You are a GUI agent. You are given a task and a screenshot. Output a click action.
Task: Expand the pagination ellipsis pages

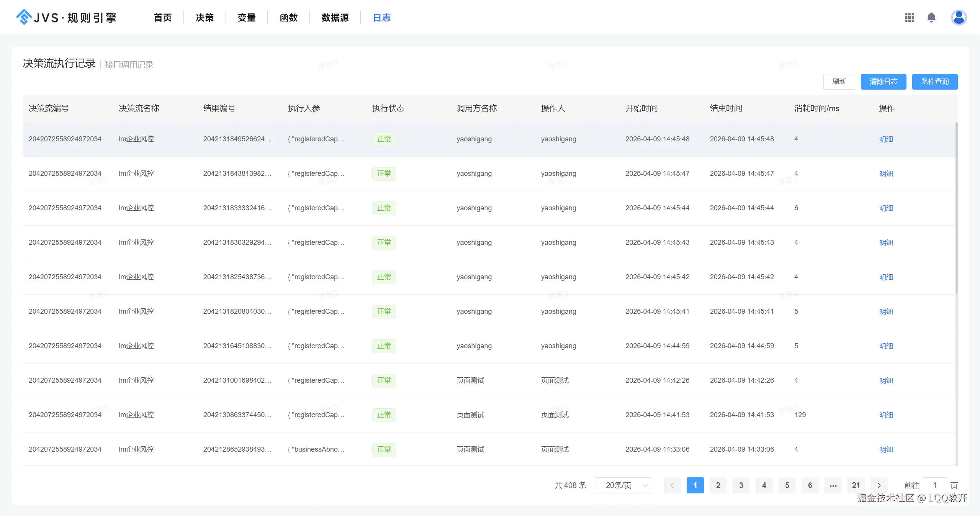click(833, 485)
